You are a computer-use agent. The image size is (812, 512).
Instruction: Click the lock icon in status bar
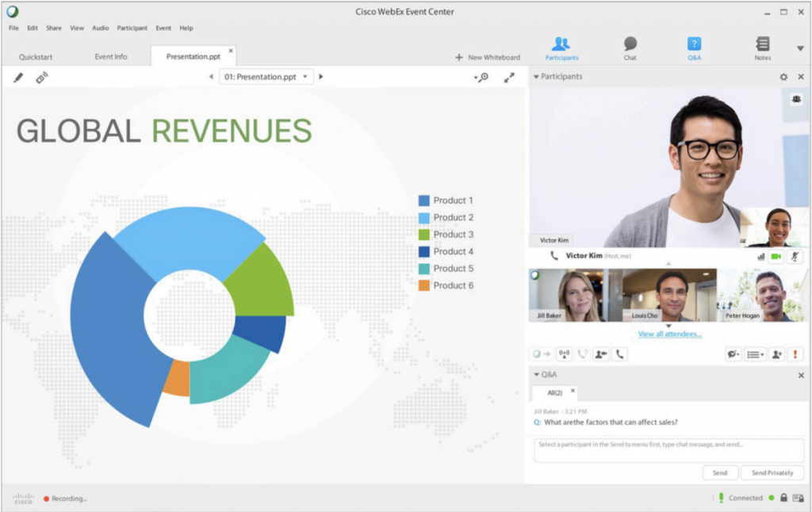click(784, 498)
